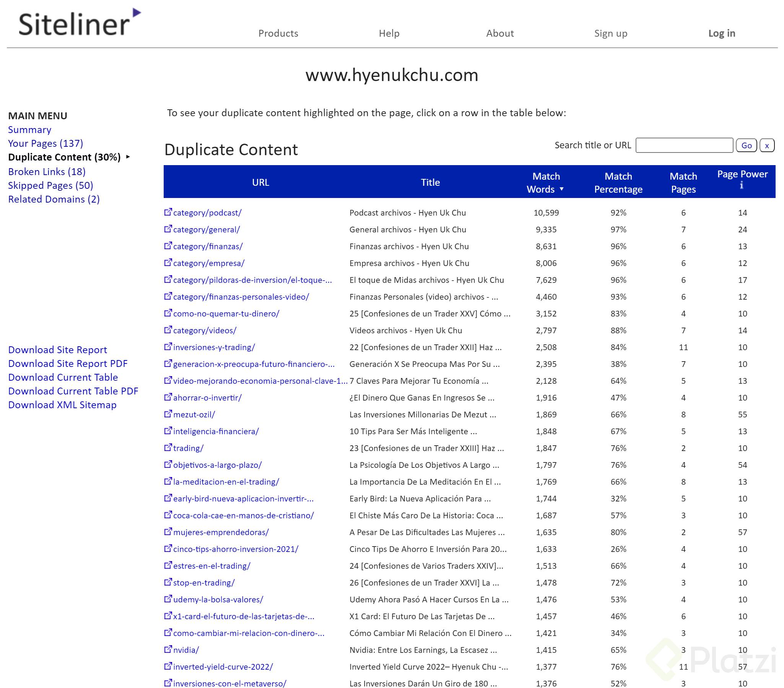The height and width of the screenshot is (688, 784).
Task: Click Download Current Table PDF link
Action: pos(73,391)
